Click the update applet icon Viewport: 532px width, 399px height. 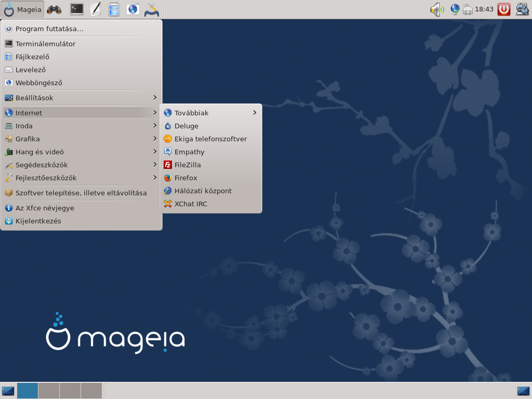click(522, 9)
